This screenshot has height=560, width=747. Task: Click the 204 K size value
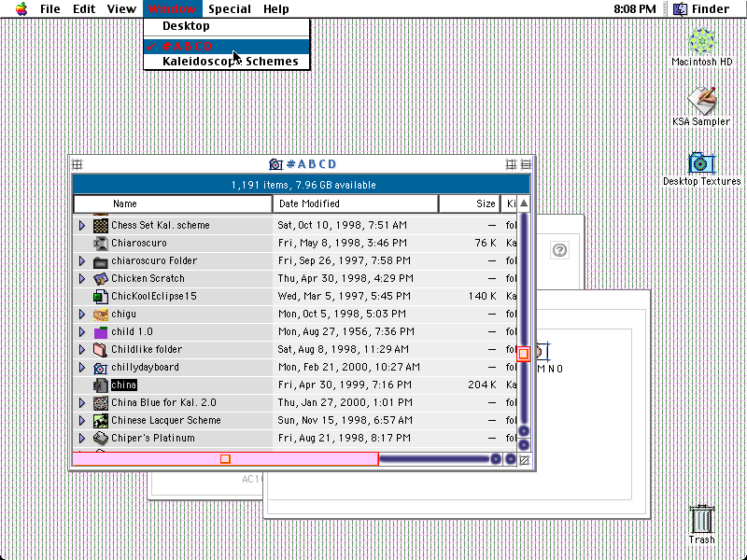point(482,385)
